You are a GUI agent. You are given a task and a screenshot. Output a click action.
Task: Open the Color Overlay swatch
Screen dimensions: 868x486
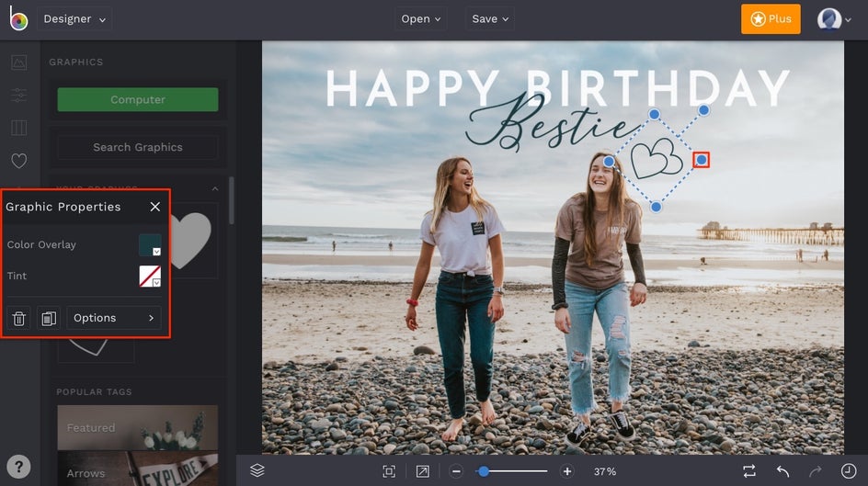[x=150, y=244]
